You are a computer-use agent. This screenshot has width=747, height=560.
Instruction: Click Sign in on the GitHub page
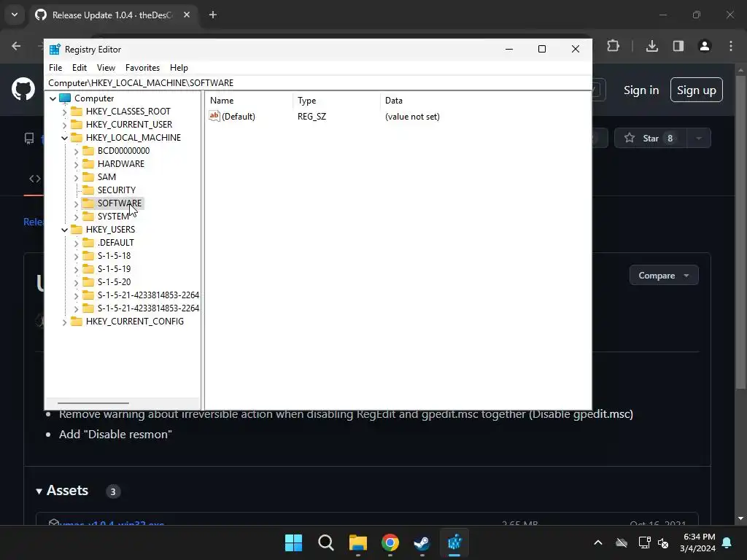[x=640, y=90]
